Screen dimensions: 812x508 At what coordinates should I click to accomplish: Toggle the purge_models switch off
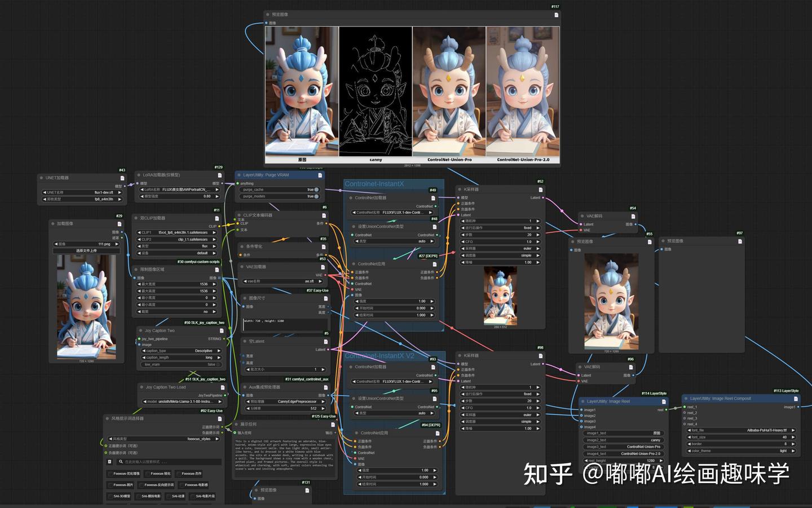(x=317, y=197)
